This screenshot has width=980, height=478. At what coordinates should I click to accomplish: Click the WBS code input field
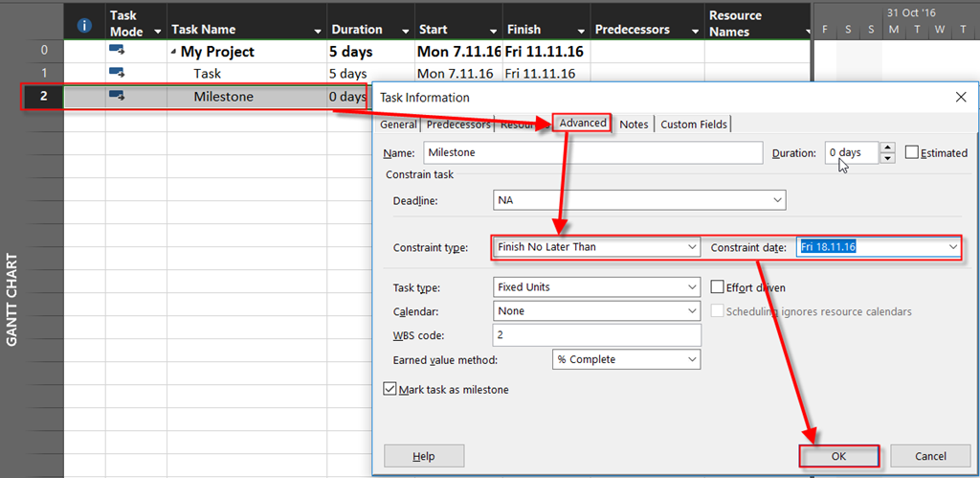pos(596,334)
